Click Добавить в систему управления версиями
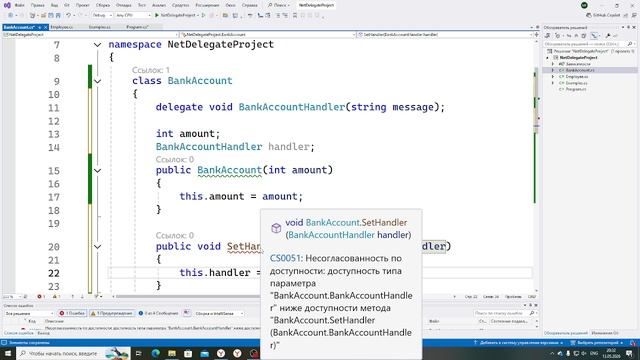 click(x=518, y=343)
